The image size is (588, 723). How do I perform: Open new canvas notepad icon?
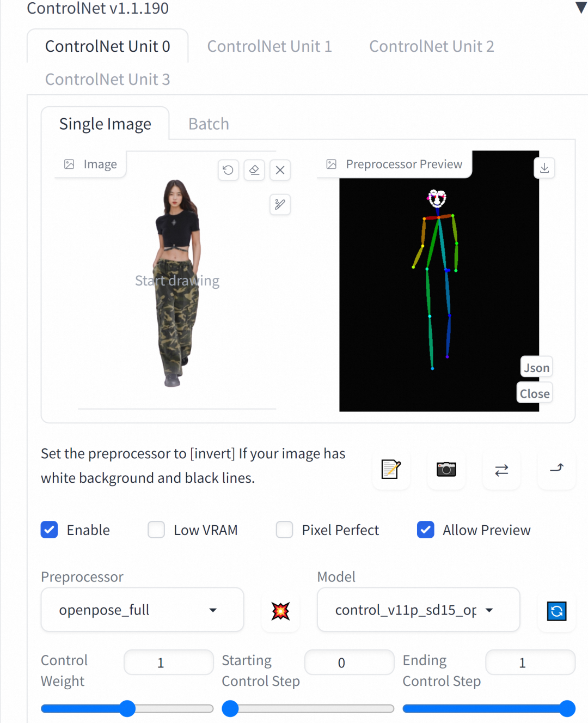point(391,469)
